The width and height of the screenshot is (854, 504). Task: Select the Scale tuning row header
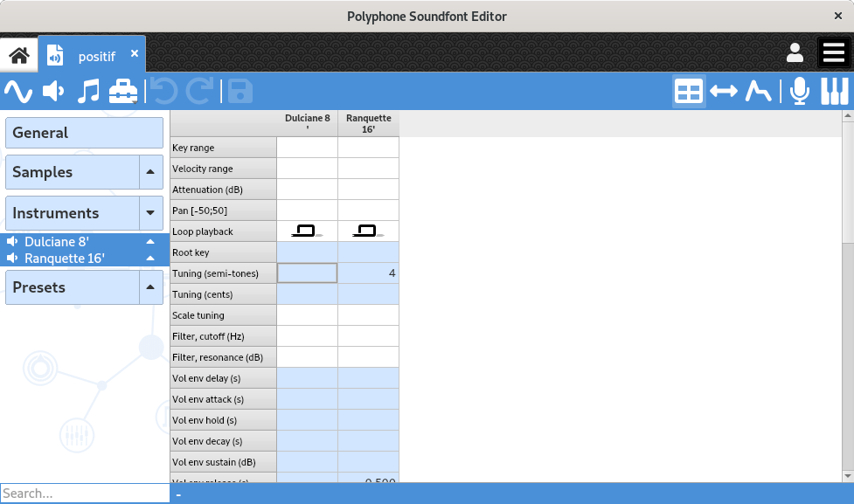click(223, 315)
